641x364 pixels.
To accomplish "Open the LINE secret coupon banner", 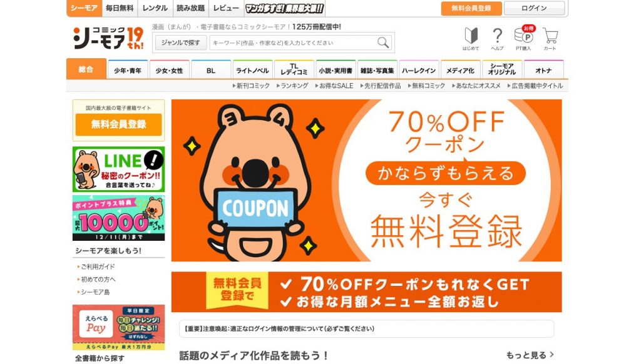I will click(118, 169).
